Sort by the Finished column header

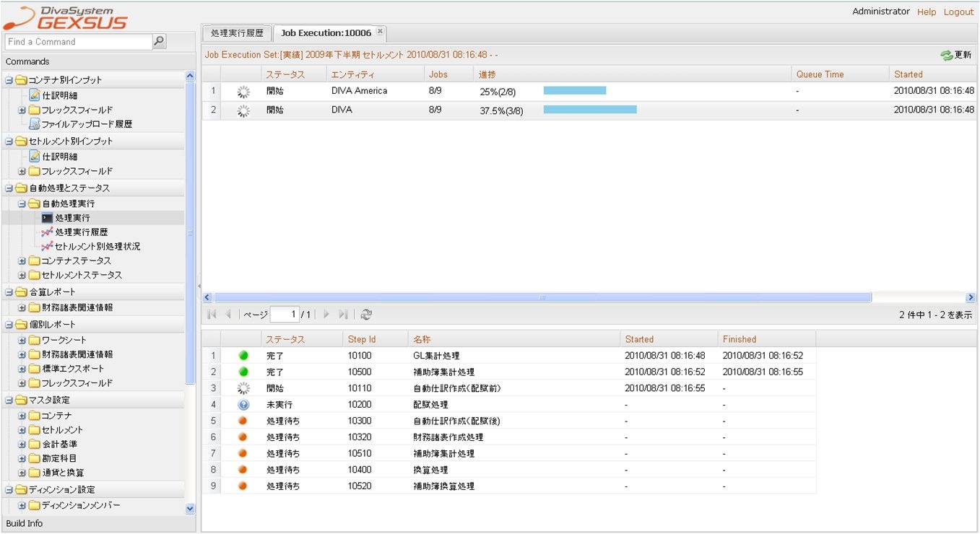click(x=767, y=339)
